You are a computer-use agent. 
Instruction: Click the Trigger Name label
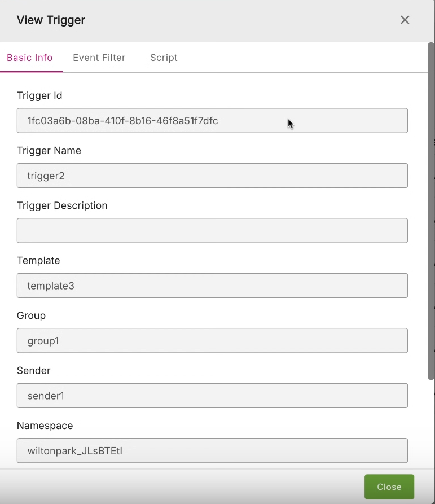coord(49,151)
